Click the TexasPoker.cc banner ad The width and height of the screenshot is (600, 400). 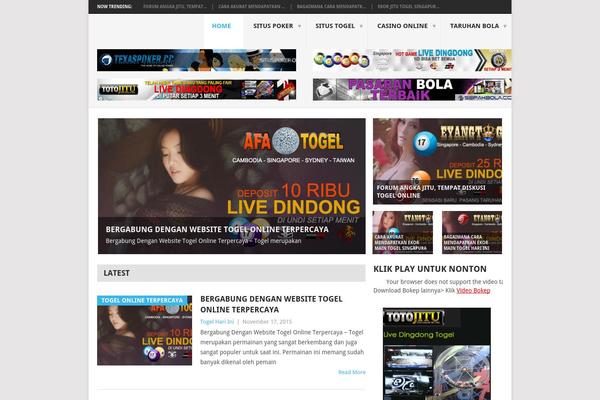pyautogui.click(x=196, y=60)
